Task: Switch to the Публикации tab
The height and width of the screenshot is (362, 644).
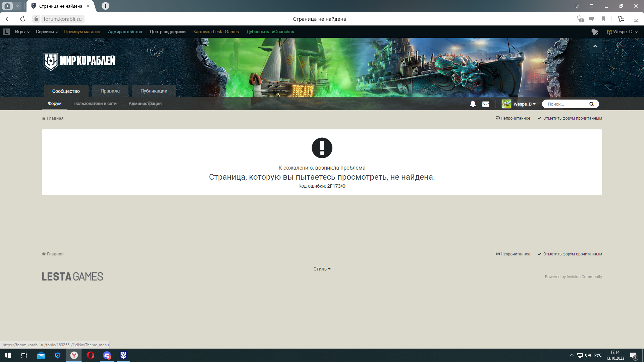Action: click(x=154, y=91)
